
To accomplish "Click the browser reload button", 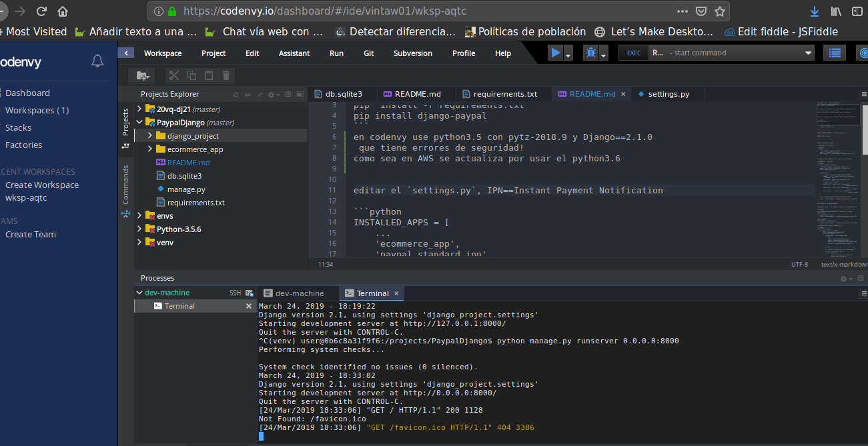I will (41, 11).
